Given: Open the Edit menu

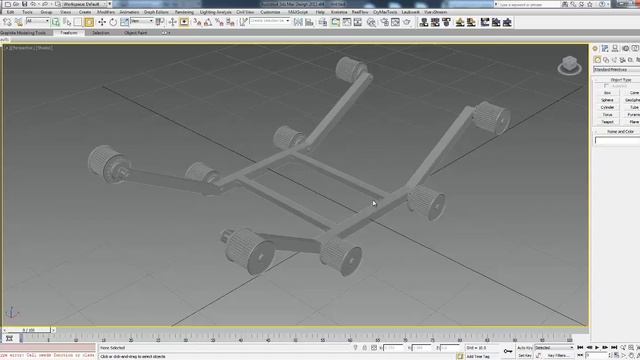Looking at the screenshot, I should point(11,12).
